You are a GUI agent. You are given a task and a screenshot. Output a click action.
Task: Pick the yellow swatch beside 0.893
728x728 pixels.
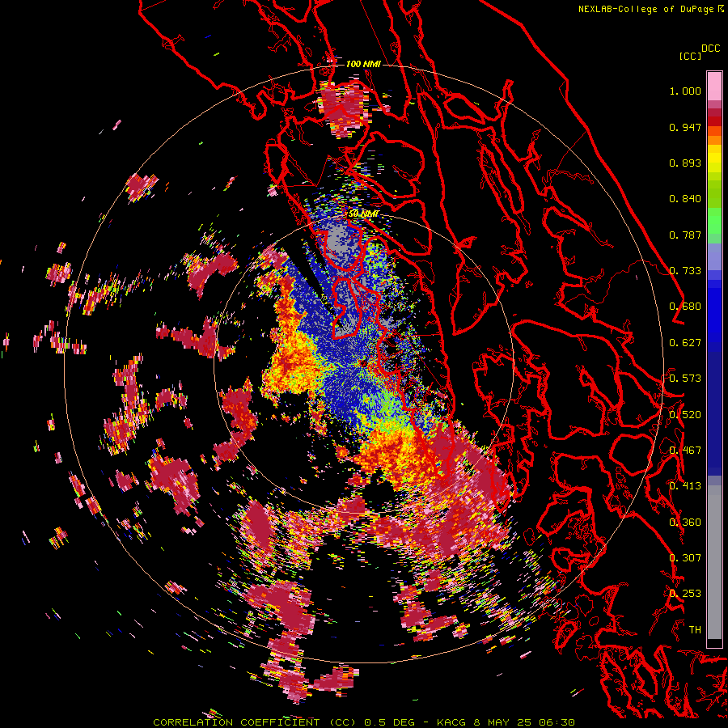[x=714, y=159]
